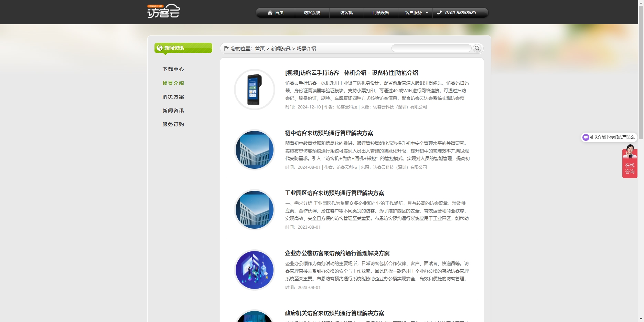
Task: Click the 新闻资讯 green sidebar header
Action: (183, 48)
